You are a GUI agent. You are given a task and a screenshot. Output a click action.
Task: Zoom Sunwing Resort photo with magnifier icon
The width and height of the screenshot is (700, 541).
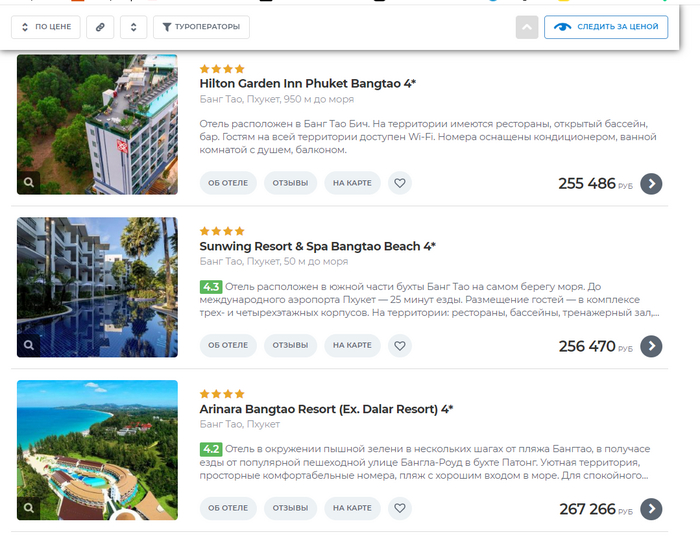[29, 345]
